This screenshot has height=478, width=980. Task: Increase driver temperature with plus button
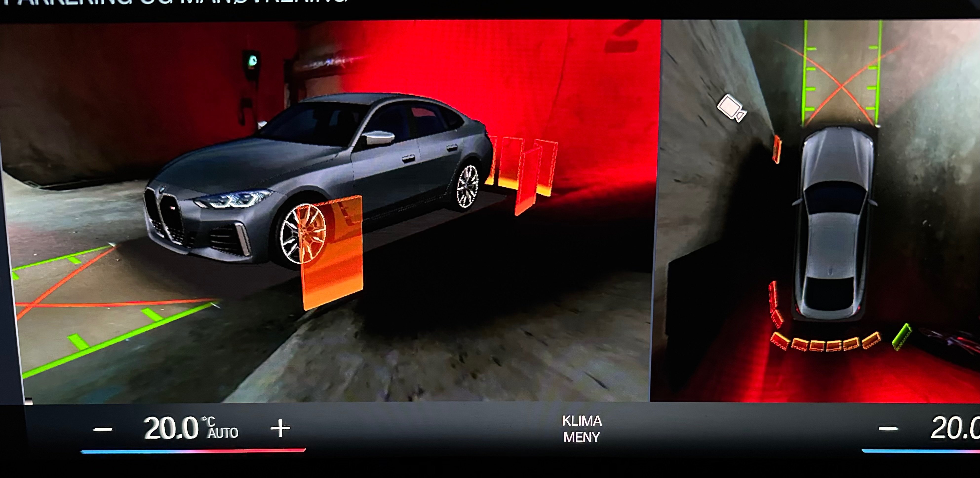(280, 429)
